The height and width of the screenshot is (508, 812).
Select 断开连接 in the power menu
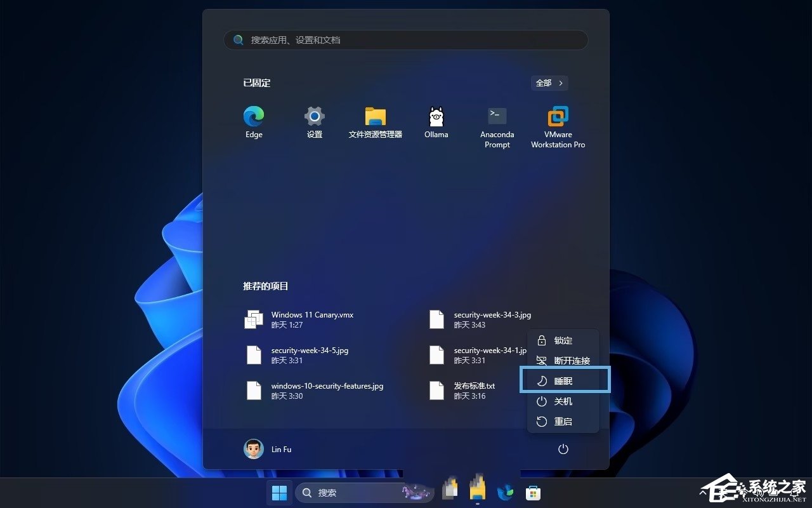(x=563, y=360)
